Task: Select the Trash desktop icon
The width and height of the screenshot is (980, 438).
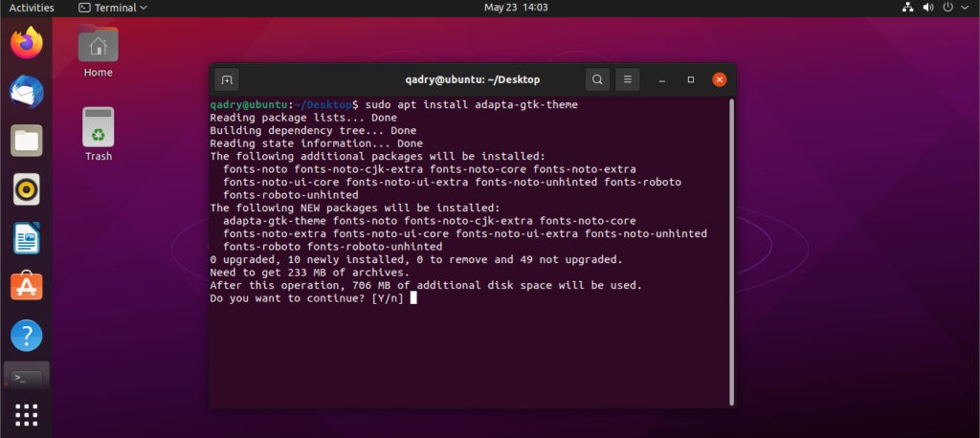Action: tap(99, 134)
